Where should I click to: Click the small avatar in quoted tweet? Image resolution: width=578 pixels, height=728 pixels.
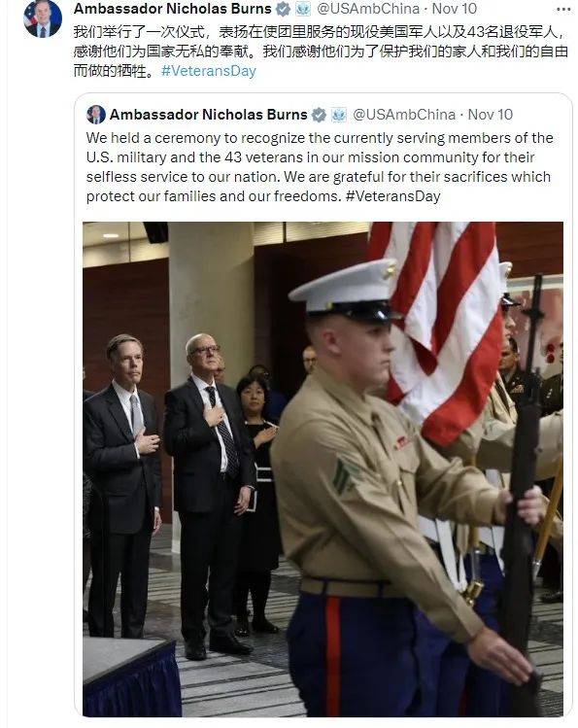pyautogui.click(x=96, y=115)
